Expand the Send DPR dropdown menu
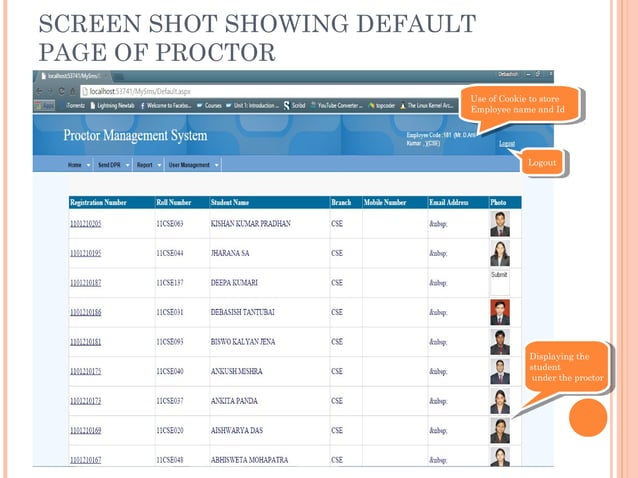 [112, 164]
